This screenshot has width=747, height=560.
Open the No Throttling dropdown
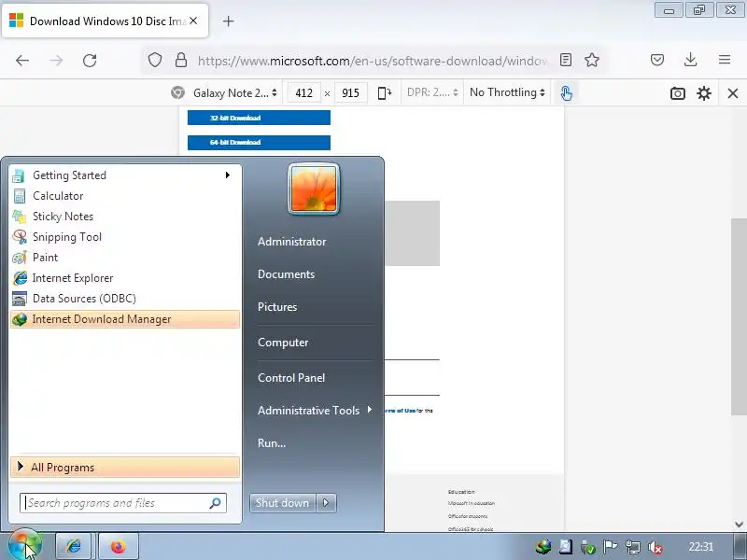[x=507, y=92]
